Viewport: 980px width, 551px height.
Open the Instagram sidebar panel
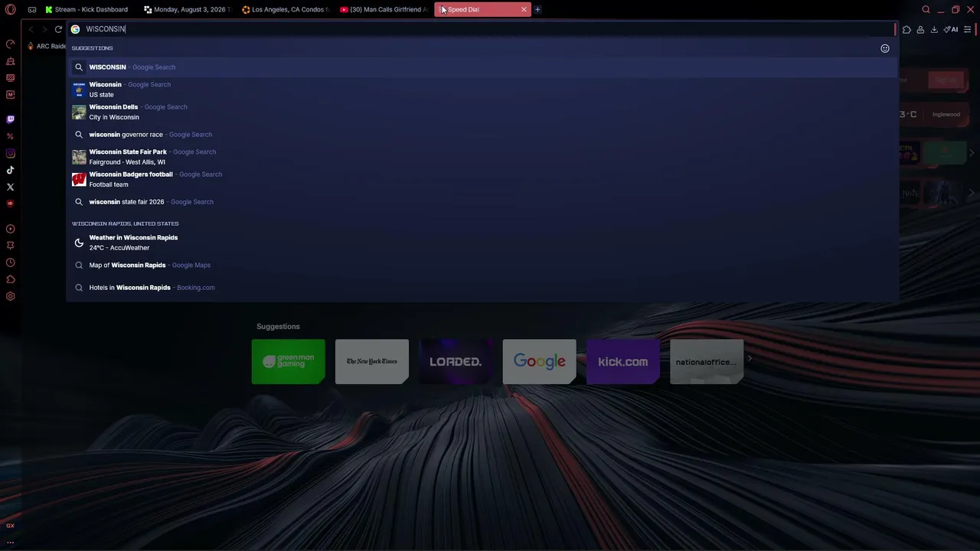10,153
